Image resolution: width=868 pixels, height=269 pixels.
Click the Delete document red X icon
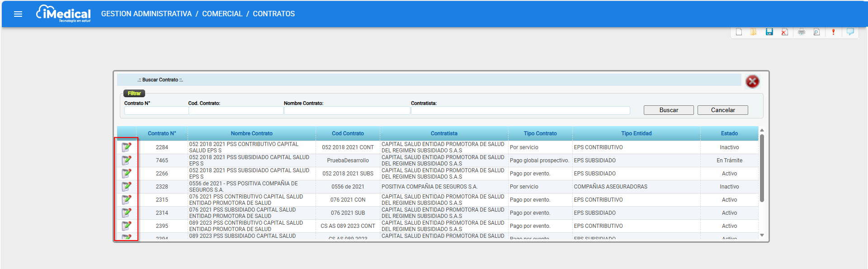[785, 32]
